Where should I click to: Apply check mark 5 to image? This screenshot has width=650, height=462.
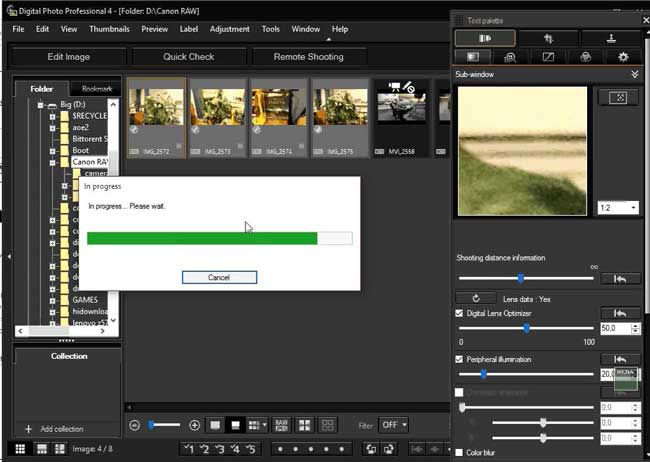pyautogui.click(x=250, y=449)
